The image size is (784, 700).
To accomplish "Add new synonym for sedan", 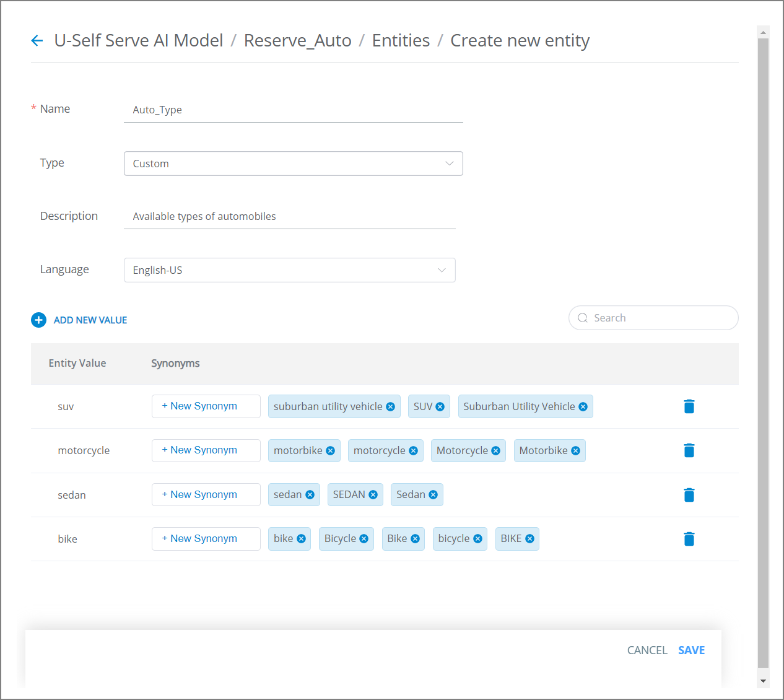I will point(206,495).
